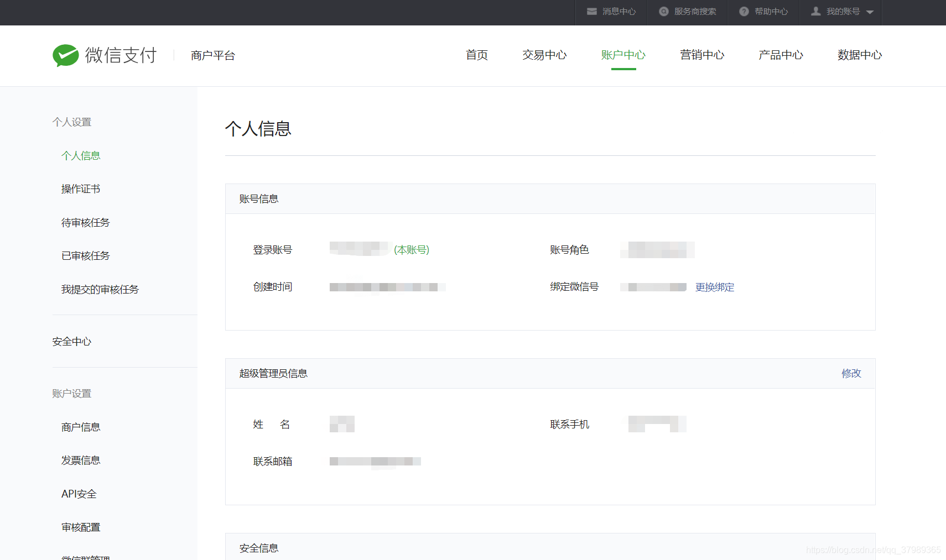Image resolution: width=946 pixels, height=560 pixels.
Task: Click the WeChat Pay green logo icon
Action: point(66,55)
